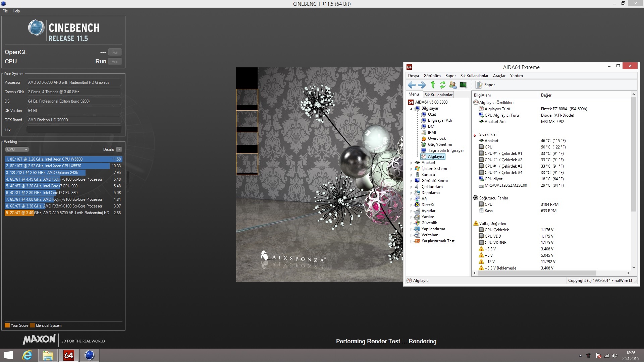This screenshot has height=362, width=644.
Task: Expand the Çokluortam tree node
Action: 412,187
